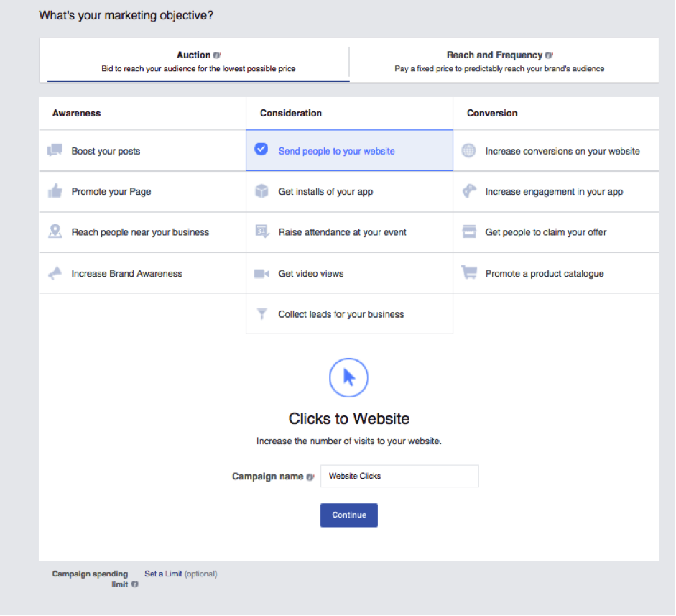The height and width of the screenshot is (616, 676).
Task: Click the Campaign name input field
Action: coord(399,476)
